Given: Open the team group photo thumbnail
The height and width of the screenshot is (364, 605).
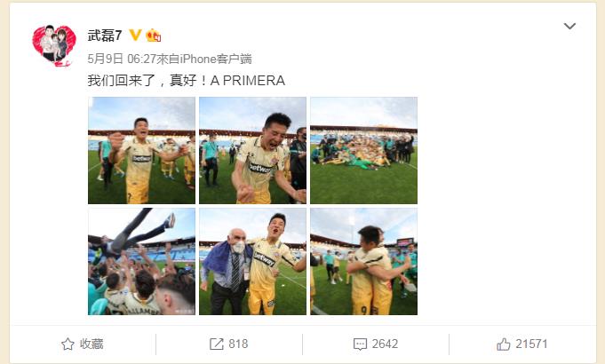Looking at the screenshot, I should pyautogui.click(x=364, y=150).
